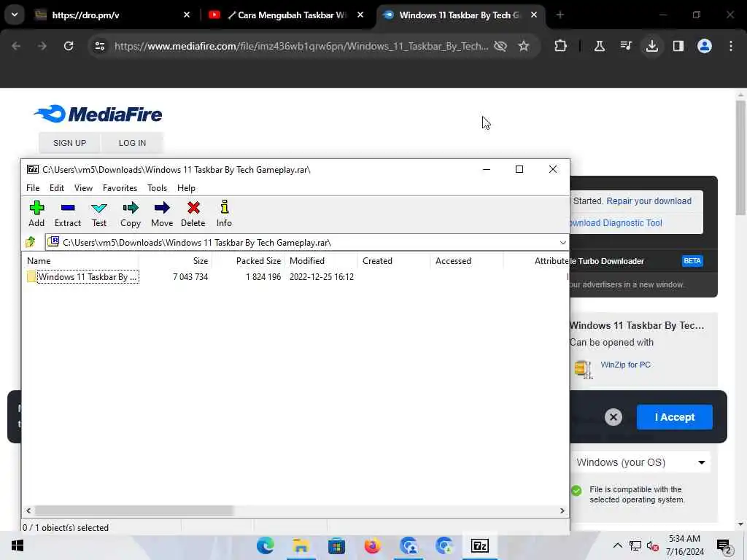
Task: Expand the Windows (your OS) dropdown
Action: point(640,462)
